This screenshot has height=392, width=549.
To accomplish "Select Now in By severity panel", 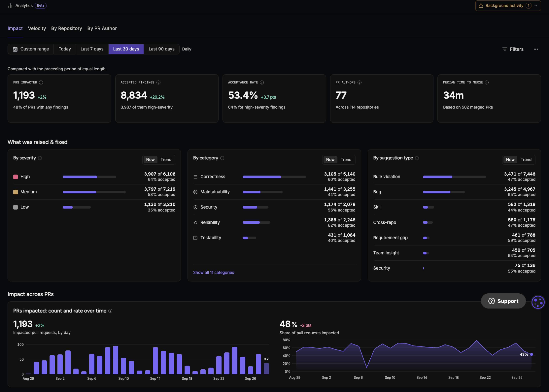I will pos(150,160).
